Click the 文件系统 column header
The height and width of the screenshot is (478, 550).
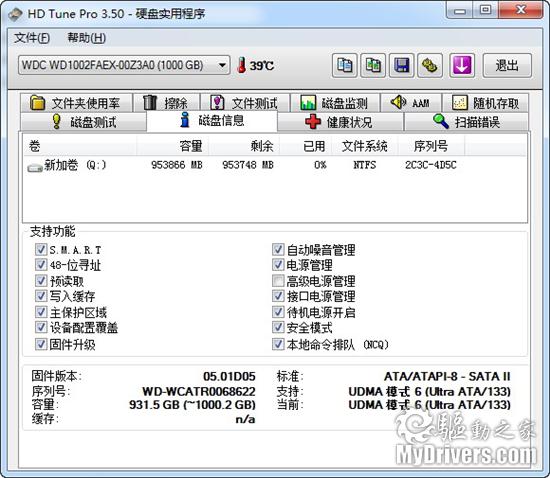tap(365, 146)
